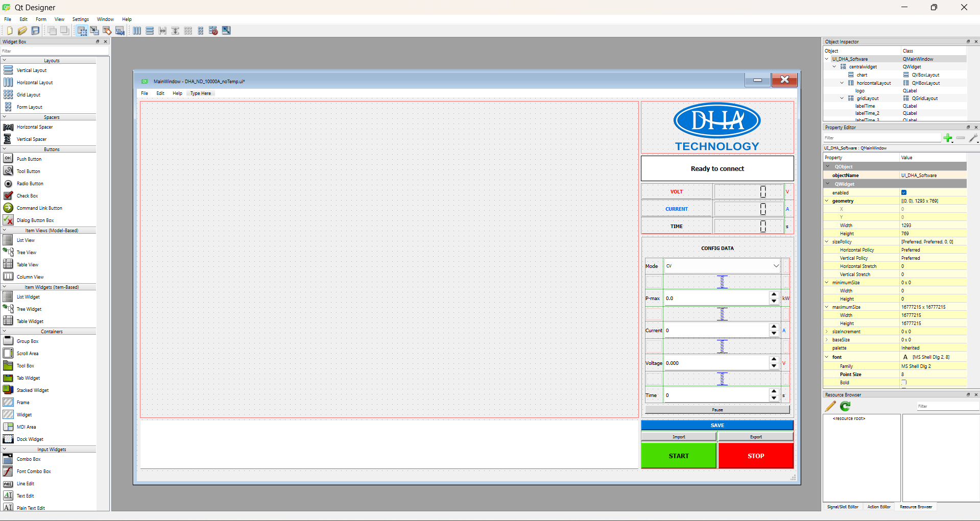Click 'Type Here' in form menu bar
Screen dimensions: 980x521
click(x=201, y=93)
